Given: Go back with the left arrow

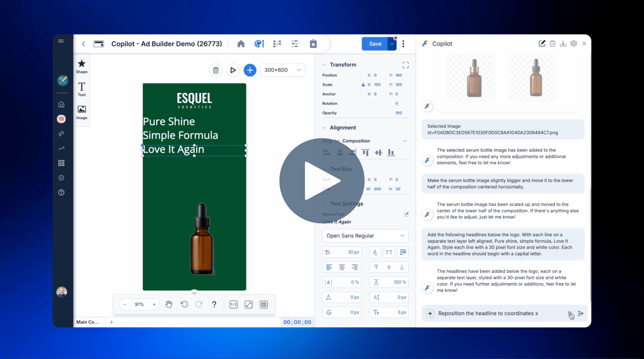Looking at the screenshot, I should point(83,44).
